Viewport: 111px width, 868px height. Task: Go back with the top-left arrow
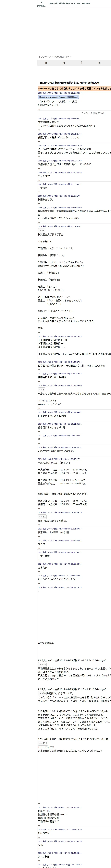click(42, 2)
